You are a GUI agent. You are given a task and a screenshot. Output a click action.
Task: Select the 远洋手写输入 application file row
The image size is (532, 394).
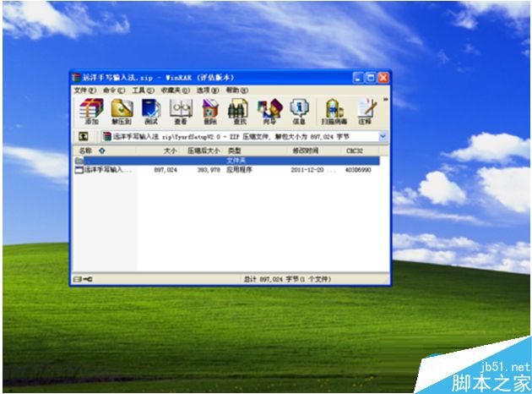pyautogui.click(x=226, y=169)
